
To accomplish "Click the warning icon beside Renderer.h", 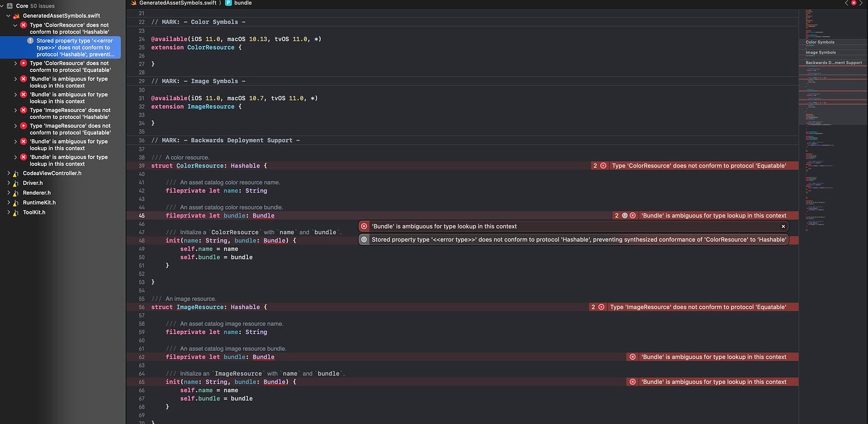I will 16,192.
